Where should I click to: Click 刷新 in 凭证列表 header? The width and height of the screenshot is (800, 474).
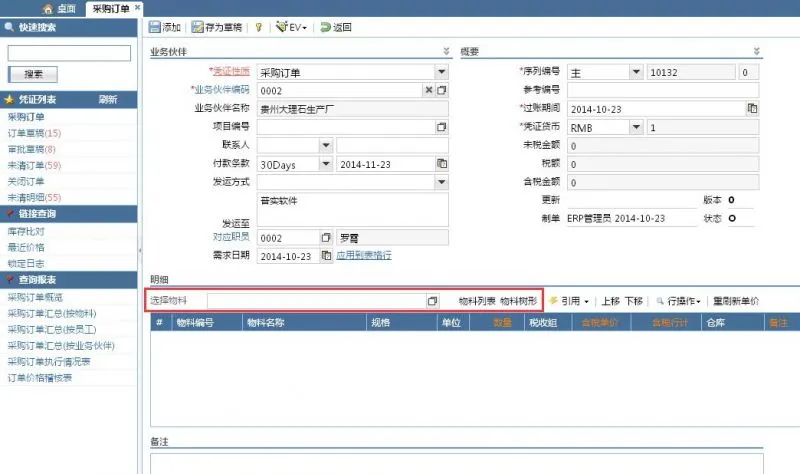tap(108, 99)
